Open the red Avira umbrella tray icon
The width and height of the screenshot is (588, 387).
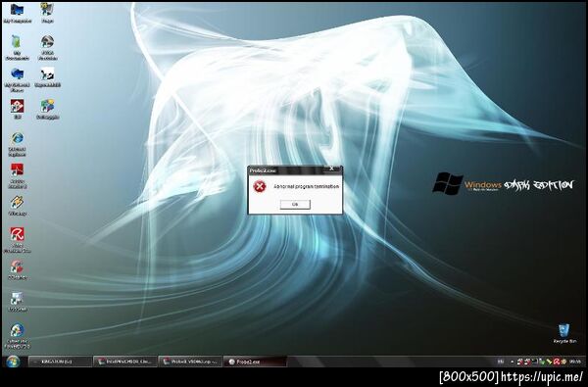[557, 362]
